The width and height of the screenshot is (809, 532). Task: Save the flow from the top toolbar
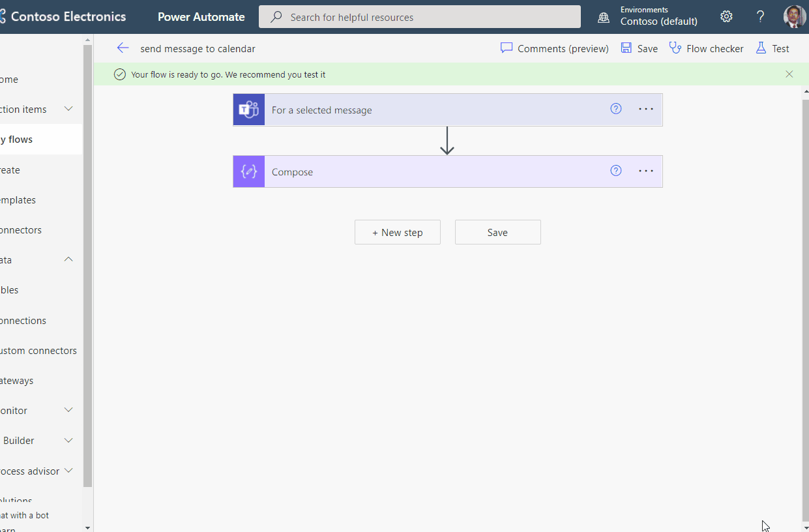639,48
